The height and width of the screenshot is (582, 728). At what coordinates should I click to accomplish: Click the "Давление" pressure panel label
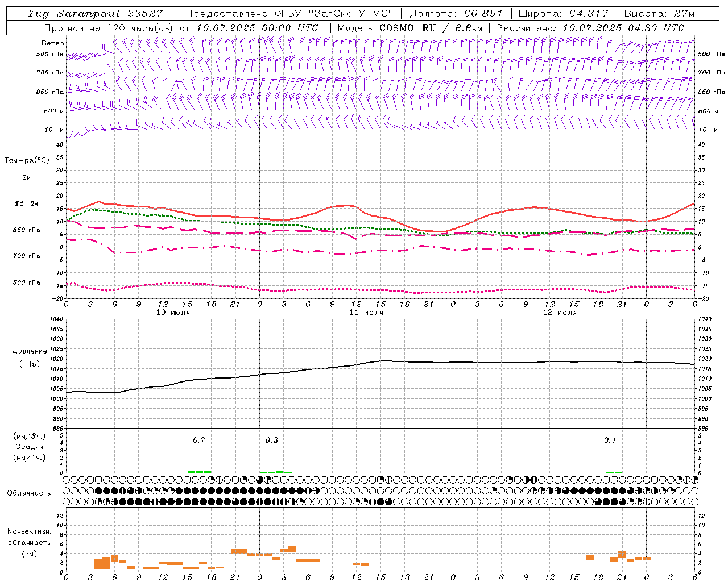point(30,351)
